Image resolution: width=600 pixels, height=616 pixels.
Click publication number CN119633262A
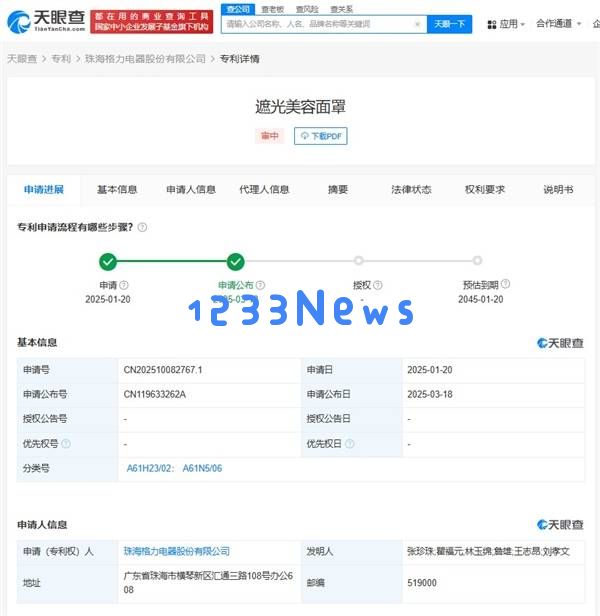click(154, 394)
